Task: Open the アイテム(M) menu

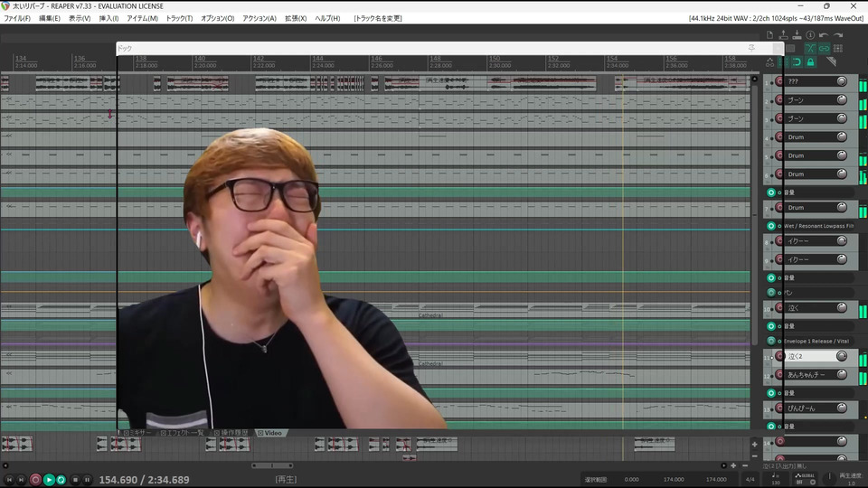Action: pyautogui.click(x=142, y=18)
